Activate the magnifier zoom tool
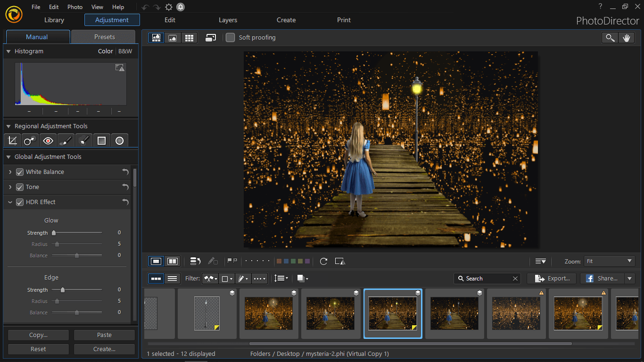This screenshot has width=644, height=362. click(610, 38)
